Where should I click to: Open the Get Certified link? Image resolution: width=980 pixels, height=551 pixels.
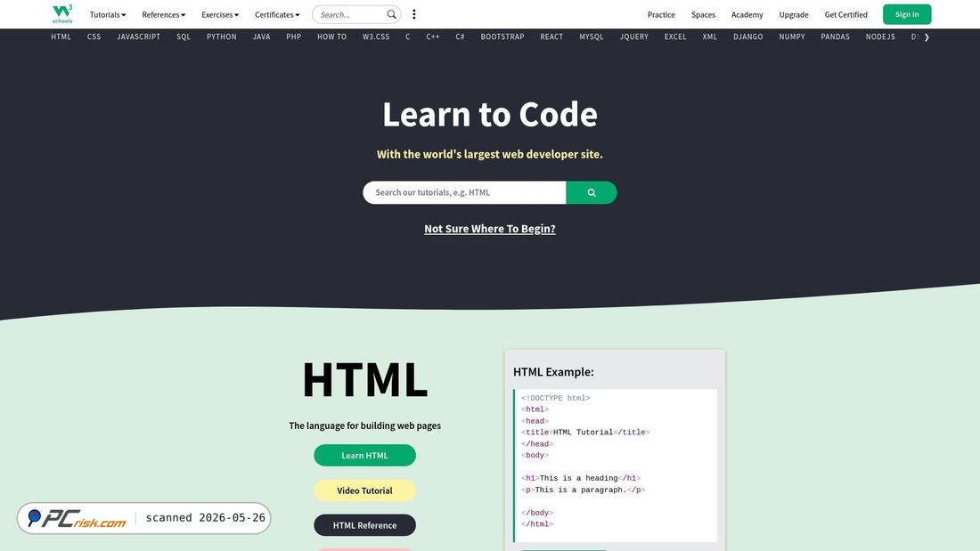click(845, 14)
